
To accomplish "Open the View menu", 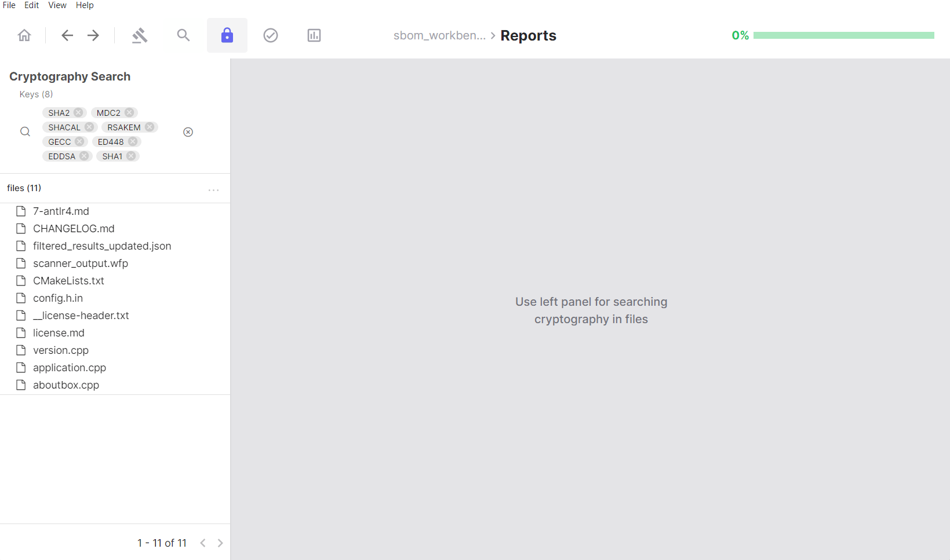I will click(57, 5).
